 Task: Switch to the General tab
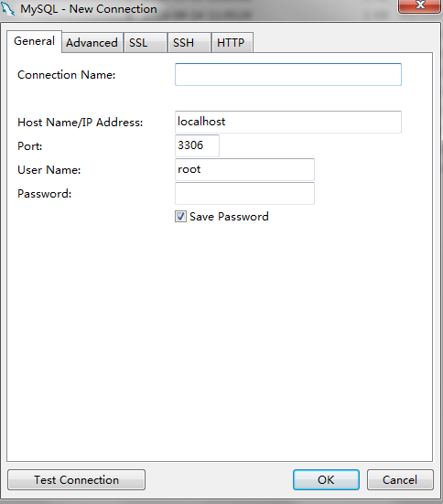click(x=34, y=41)
